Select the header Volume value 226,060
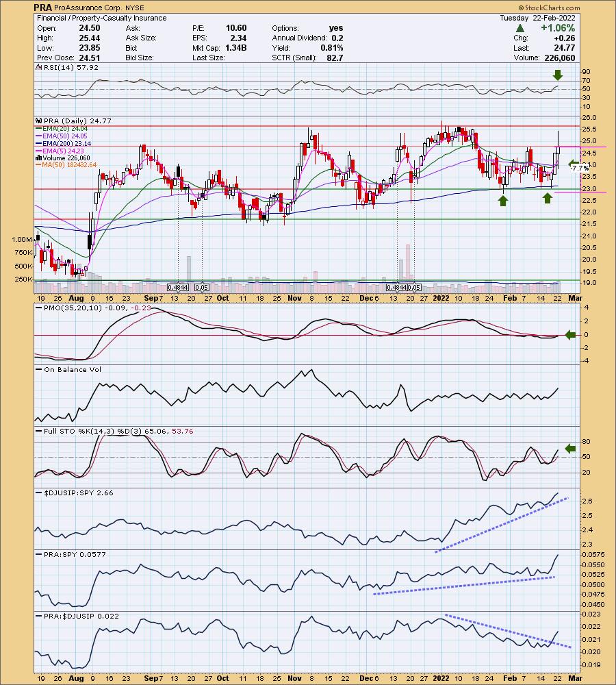Image resolution: width=616 pixels, height=685 pixels. 560,58
